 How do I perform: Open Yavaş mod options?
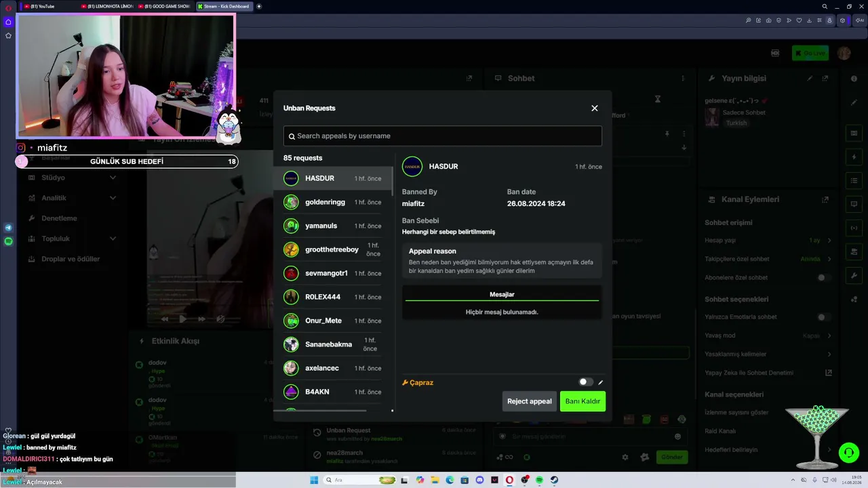pos(829,335)
